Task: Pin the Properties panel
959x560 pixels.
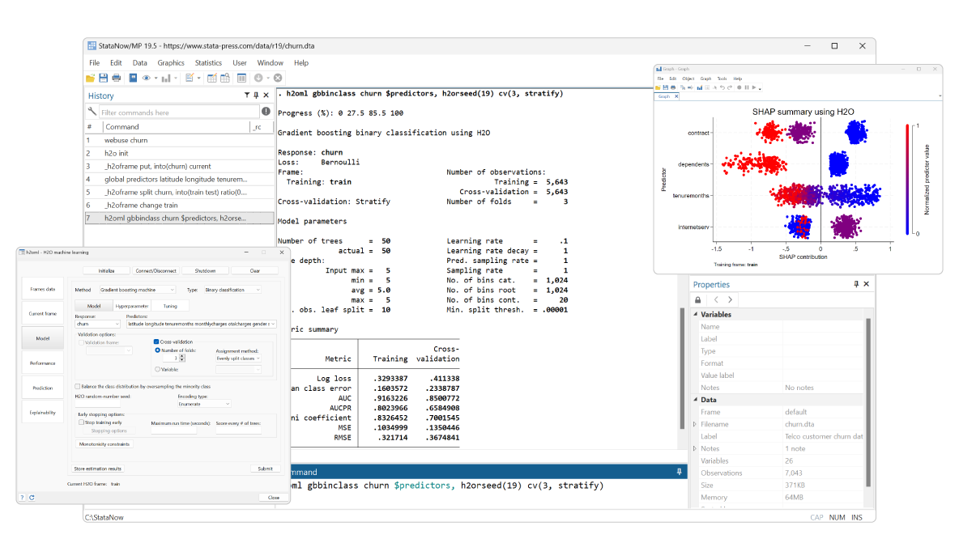Action: click(856, 285)
